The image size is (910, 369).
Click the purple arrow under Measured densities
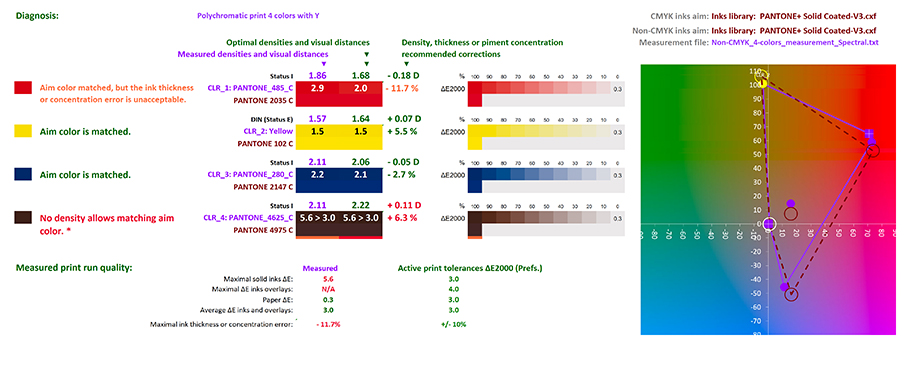click(x=324, y=63)
